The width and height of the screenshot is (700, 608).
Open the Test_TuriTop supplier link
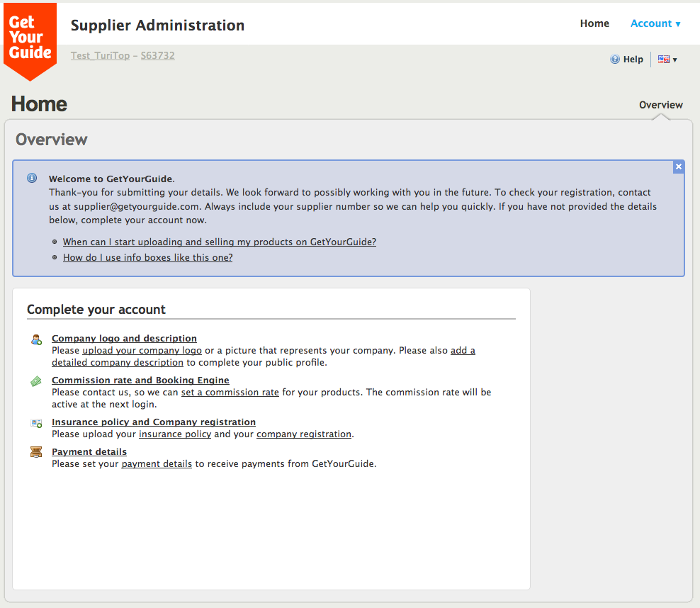100,55
